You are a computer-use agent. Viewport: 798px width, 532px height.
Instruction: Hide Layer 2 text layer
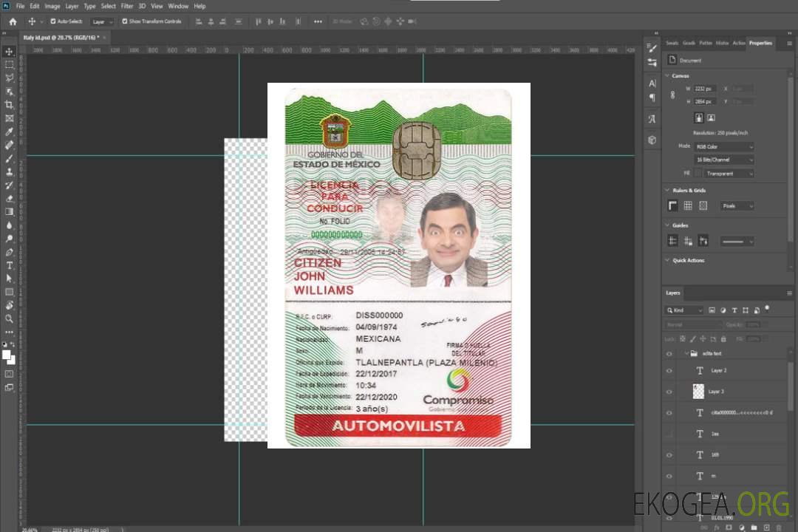[669, 371]
